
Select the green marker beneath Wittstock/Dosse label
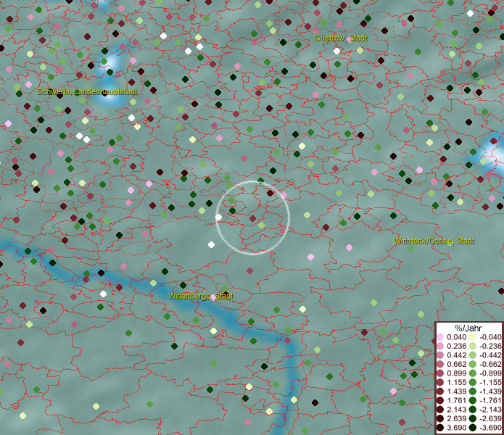(x=410, y=249)
